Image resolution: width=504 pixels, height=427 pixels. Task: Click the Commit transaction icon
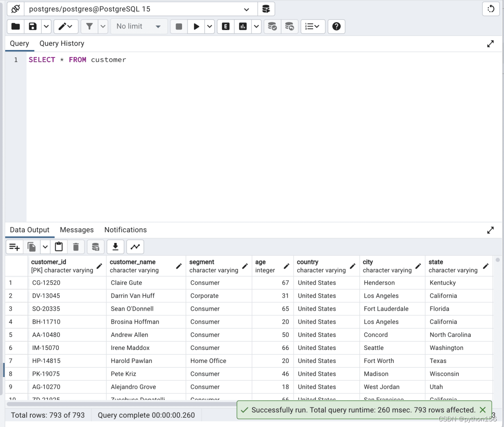[x=272, y=26]
